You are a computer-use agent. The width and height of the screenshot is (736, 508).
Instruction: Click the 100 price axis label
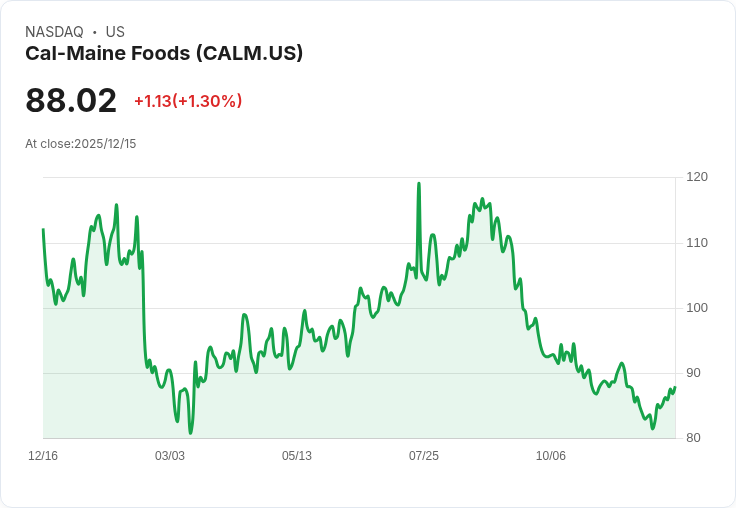coord(697,308)
